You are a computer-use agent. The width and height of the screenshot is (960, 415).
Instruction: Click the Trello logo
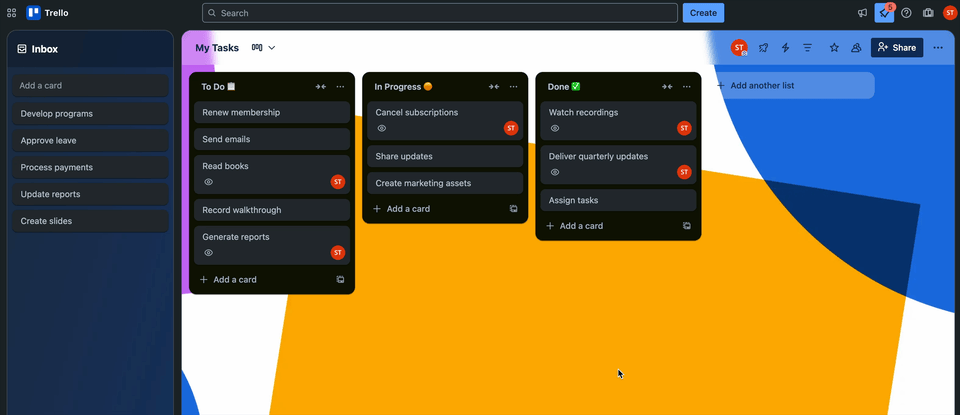pyautogui.click(x=47, y=13)
